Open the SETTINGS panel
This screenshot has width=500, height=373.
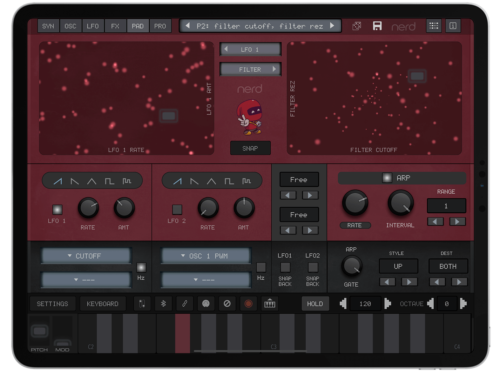[52, 304]
